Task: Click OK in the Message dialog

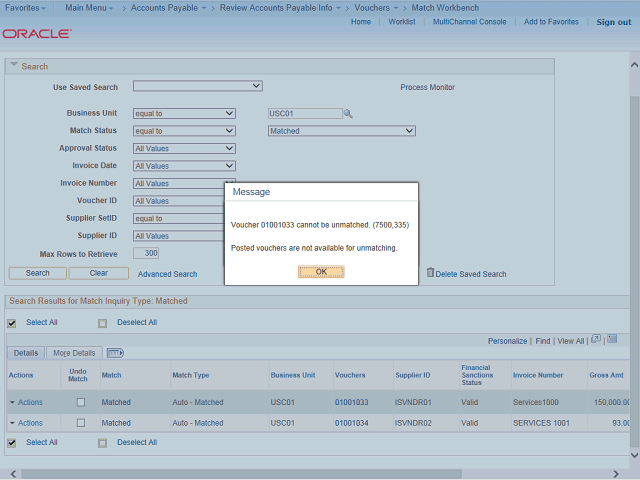Action: 321,271
